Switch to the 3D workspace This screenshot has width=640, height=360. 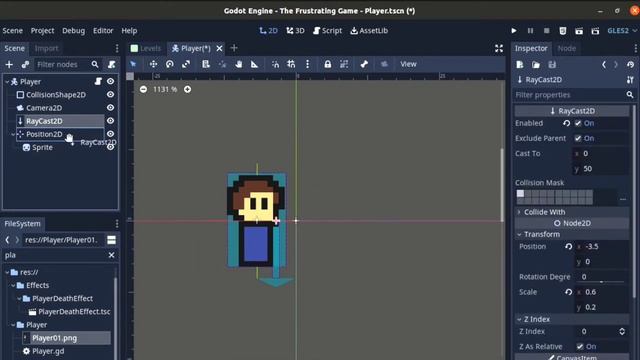295,31
